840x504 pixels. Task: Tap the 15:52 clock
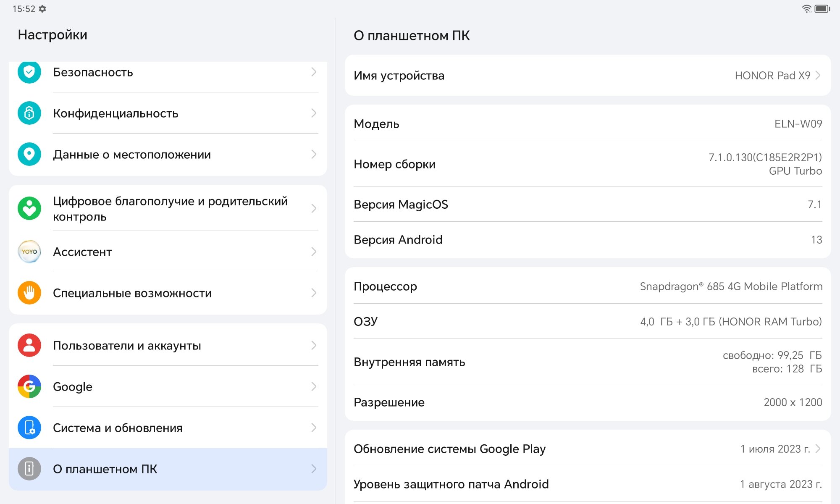click(24, 9)
